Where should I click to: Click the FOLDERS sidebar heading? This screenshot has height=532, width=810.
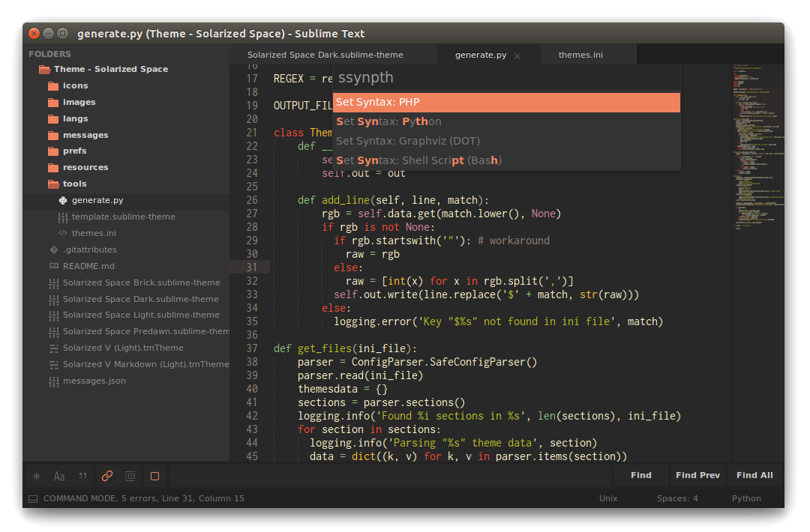pos(49,54)
